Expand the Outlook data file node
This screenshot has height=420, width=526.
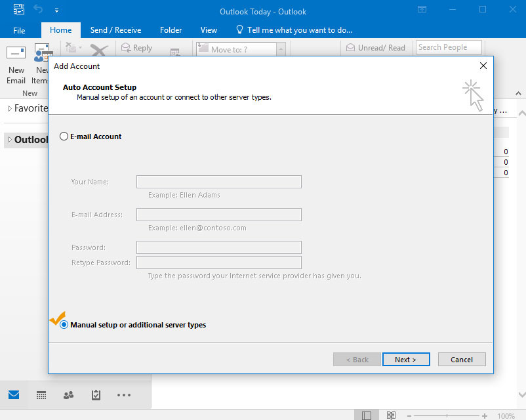(x=10, y=140)
